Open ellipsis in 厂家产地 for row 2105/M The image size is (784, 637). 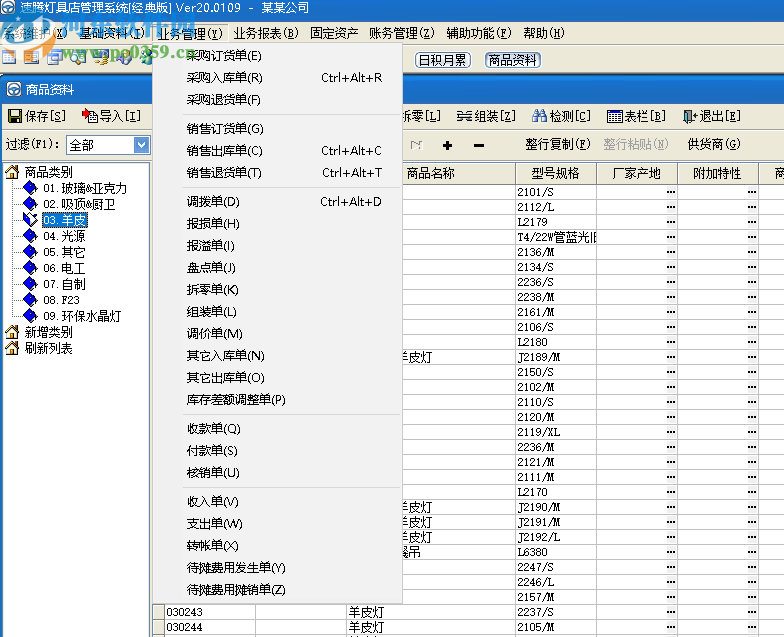pyautogui.click(x=670, y=627)
